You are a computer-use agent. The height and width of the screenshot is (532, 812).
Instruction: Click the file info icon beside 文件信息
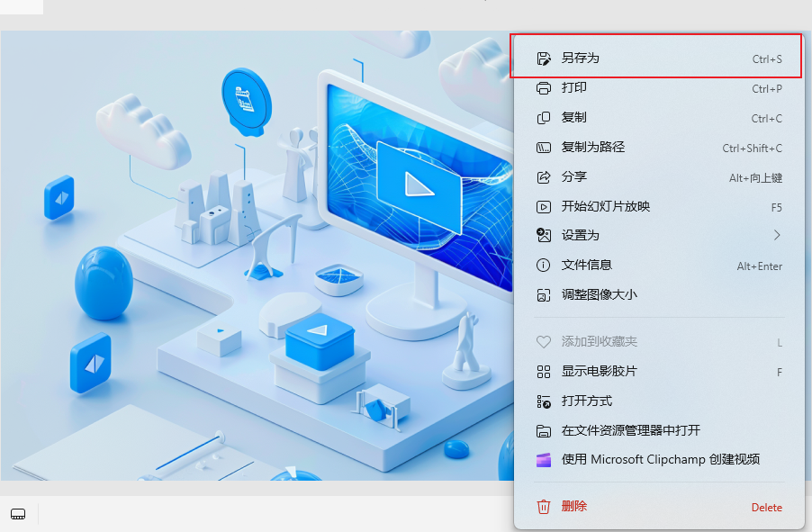[x=544, y=265]
